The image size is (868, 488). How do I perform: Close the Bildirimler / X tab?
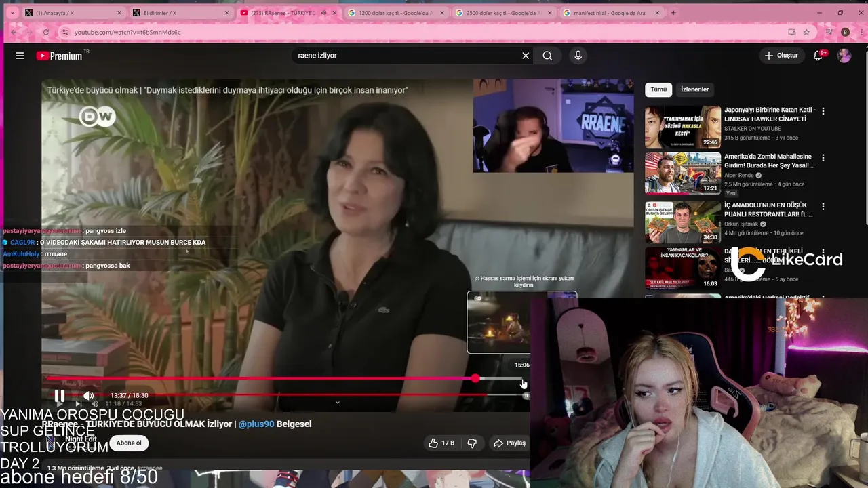[226, 13]
